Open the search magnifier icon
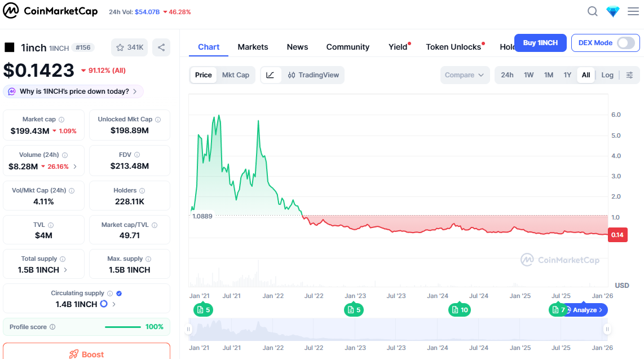Viewport: 644px width, 359px height. coord(593,11)
